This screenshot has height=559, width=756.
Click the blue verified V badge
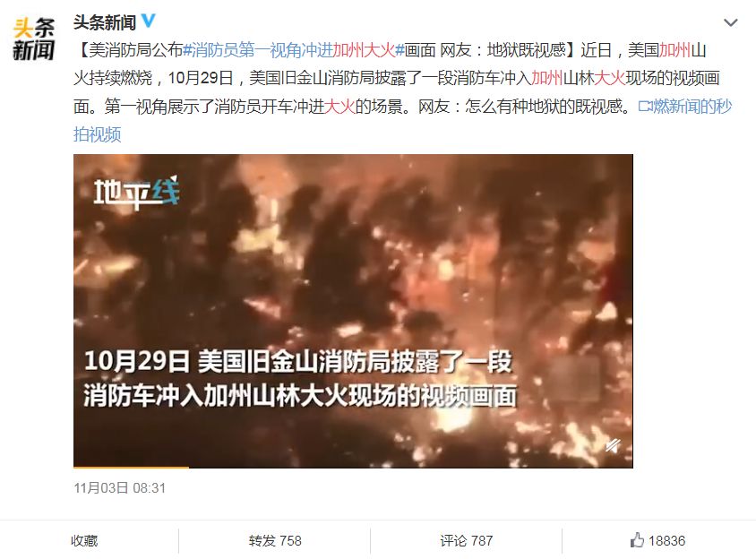[x=148, y=21]
